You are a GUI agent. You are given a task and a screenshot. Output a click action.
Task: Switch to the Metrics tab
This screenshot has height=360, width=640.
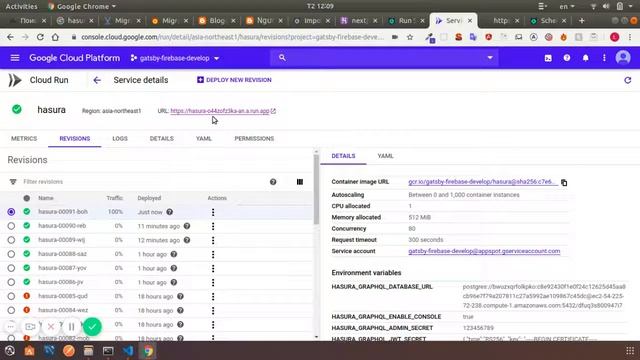tap(24, 138)
